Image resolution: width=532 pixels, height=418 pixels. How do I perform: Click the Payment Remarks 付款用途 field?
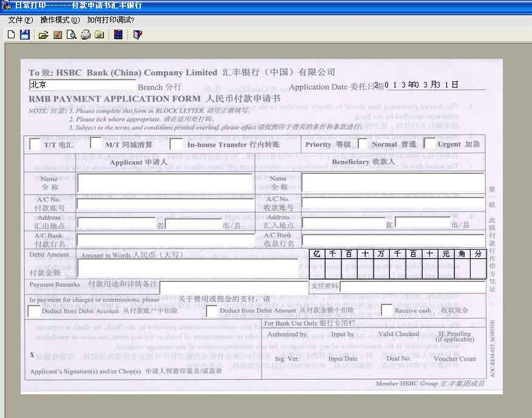pos(233,287)
